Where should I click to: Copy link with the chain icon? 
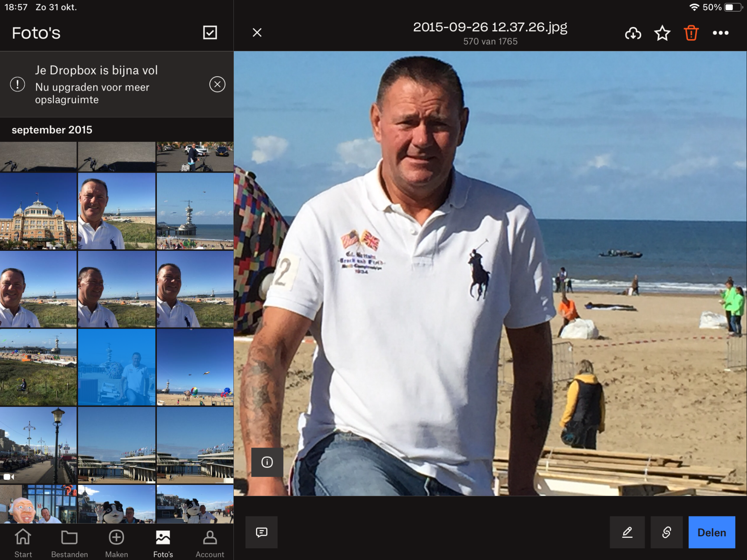(666, 532)
